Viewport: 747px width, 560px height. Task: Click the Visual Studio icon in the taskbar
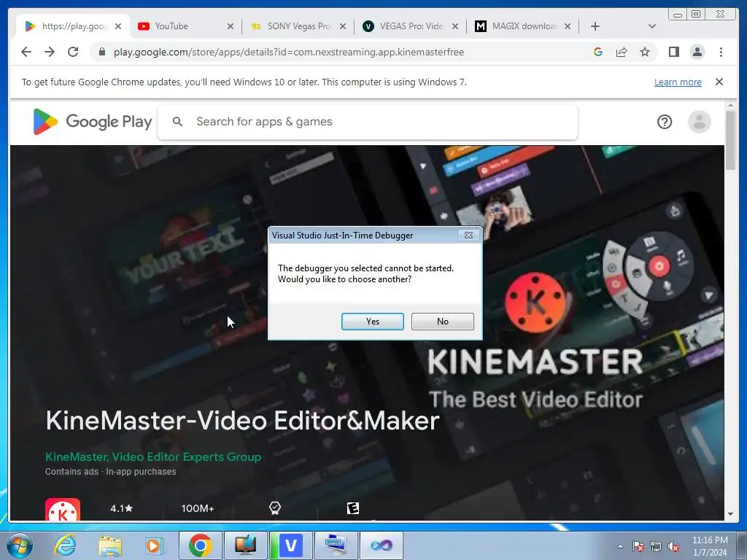pyautogui.click(x=382, y=545)
